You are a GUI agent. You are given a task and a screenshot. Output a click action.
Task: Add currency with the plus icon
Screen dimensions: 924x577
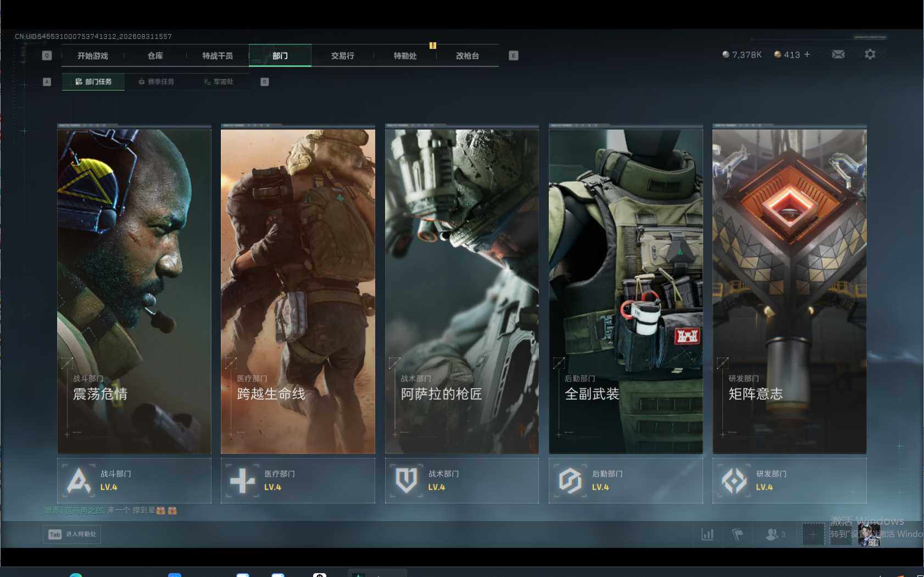807,54
